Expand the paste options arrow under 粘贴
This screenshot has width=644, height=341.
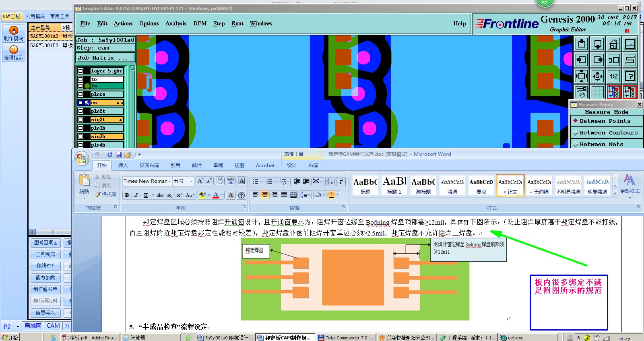(84, 198)
